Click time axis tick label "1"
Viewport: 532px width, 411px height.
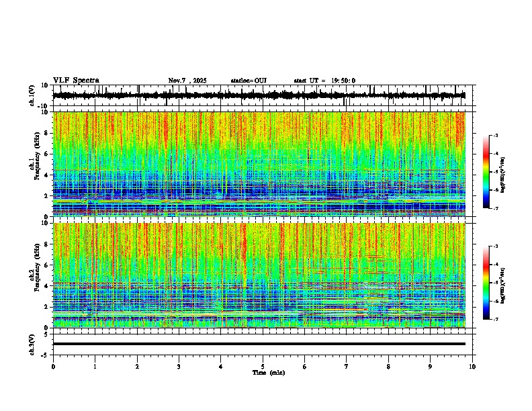click(x=95, y=366)
